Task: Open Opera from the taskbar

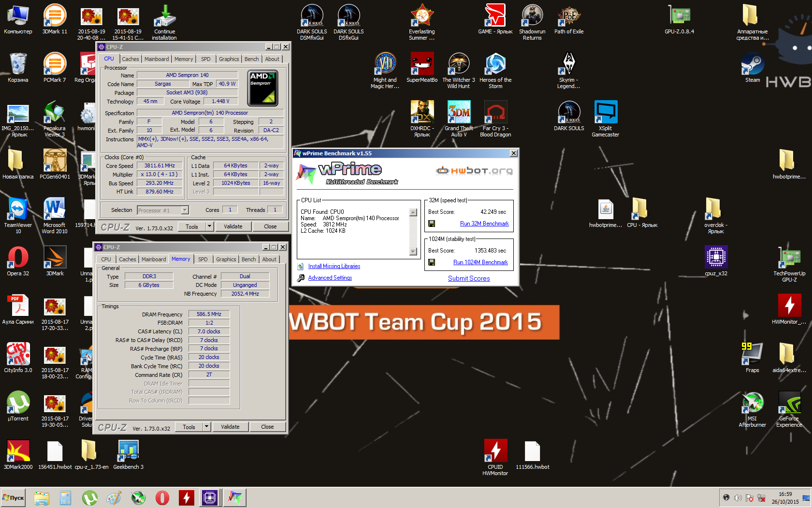Action: pos(162,497)
